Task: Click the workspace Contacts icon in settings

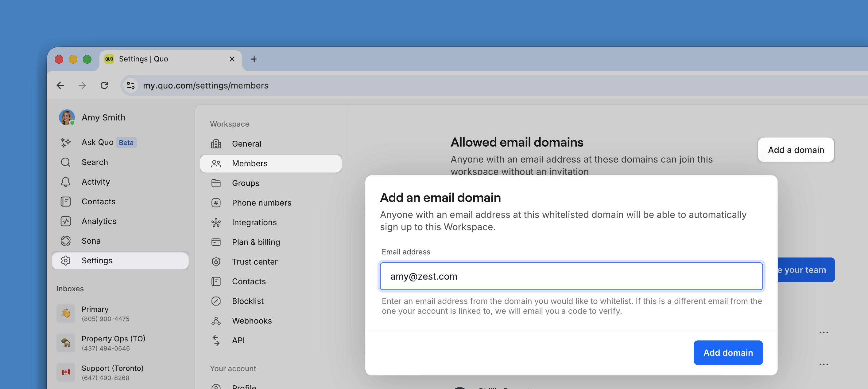Action: [x=216, y=281]
